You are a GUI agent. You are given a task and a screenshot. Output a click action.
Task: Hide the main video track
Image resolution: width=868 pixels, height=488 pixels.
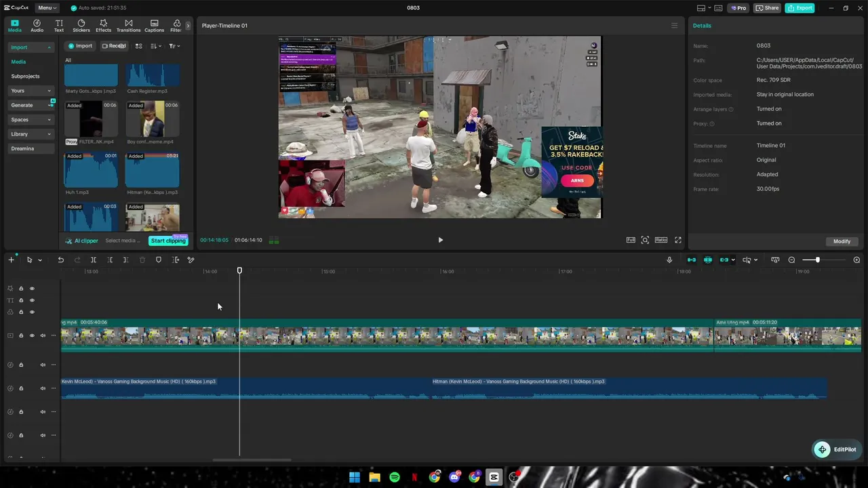point(32,335)
